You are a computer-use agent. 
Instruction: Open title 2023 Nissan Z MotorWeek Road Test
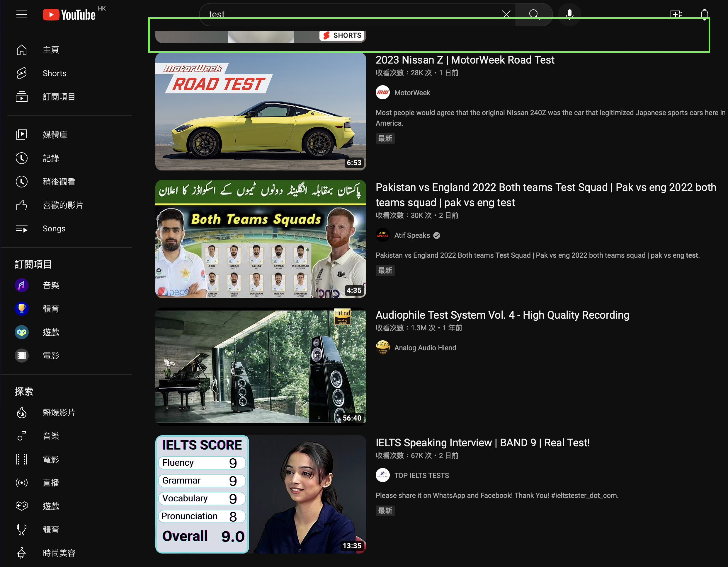465,60
